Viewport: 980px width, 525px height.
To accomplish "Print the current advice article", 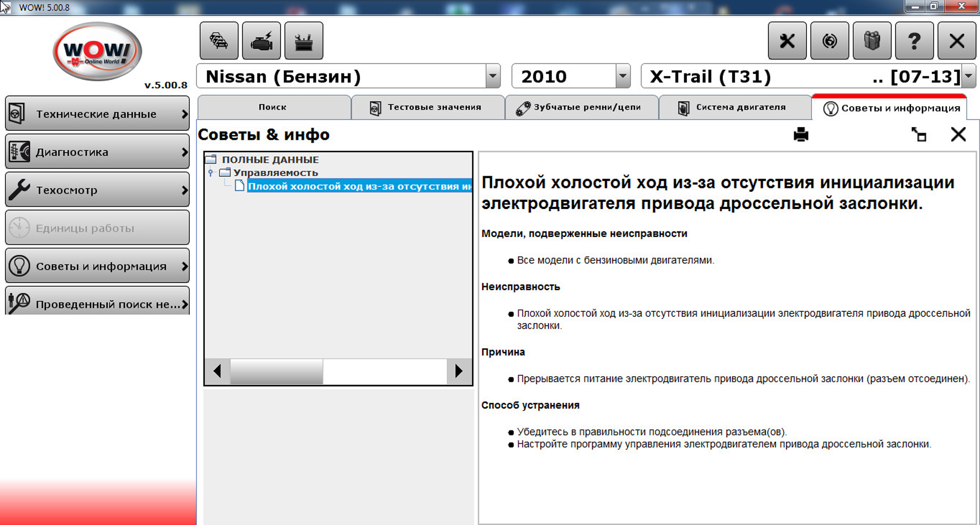I will click(x=801, y=134).
